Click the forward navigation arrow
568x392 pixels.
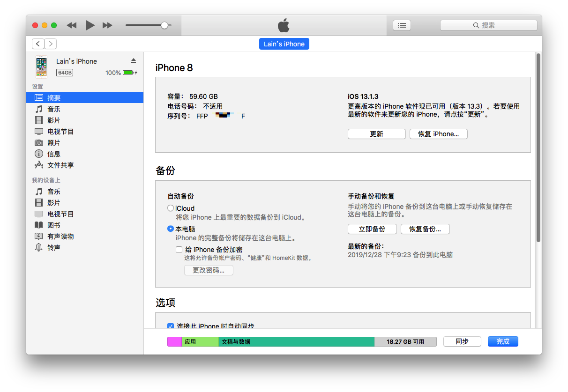[51, 44]
